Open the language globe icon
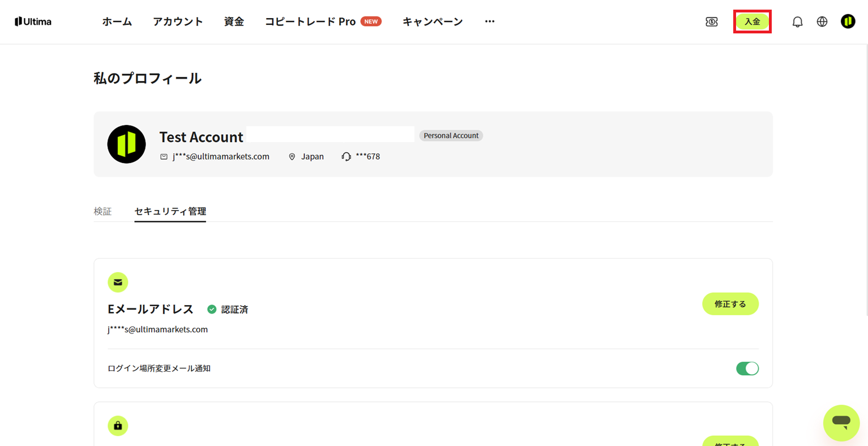The height and width of the screenshot is (446, 868). (x=822, y=22)
